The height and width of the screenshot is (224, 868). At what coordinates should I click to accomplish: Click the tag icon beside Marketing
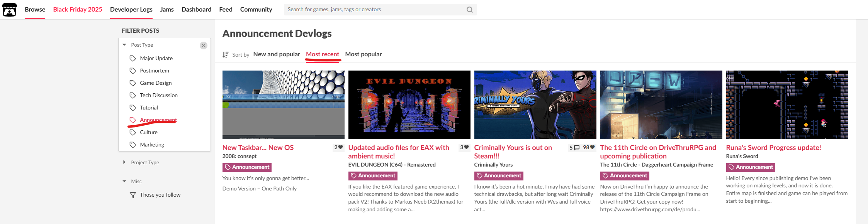pos(133,145)
